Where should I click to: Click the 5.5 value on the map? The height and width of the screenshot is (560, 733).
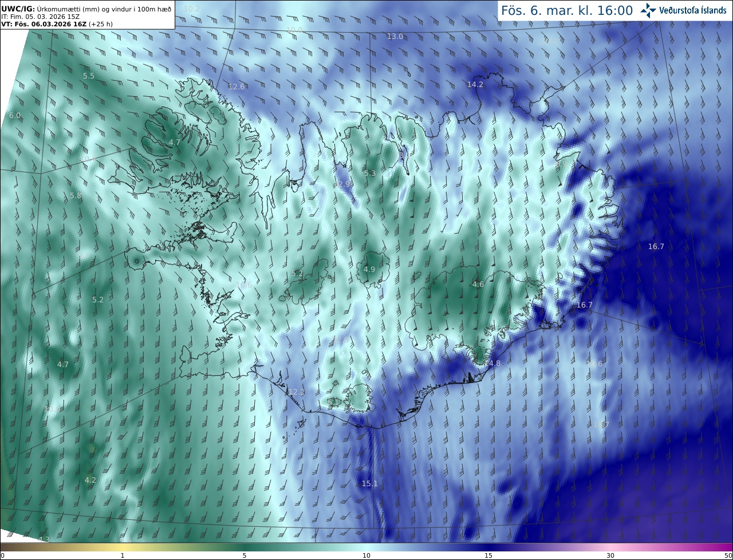[x=89, y=76]
